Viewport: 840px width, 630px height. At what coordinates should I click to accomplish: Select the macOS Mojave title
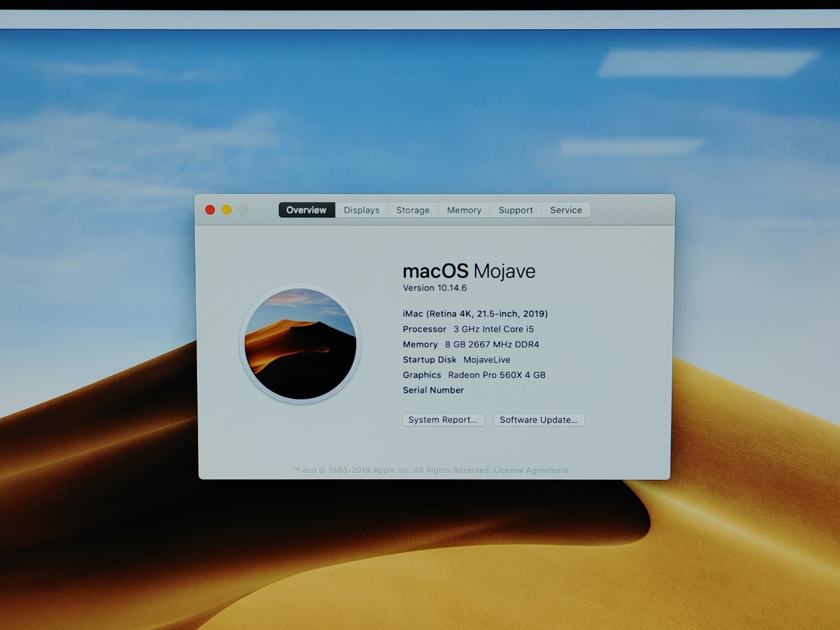[469, 271]
